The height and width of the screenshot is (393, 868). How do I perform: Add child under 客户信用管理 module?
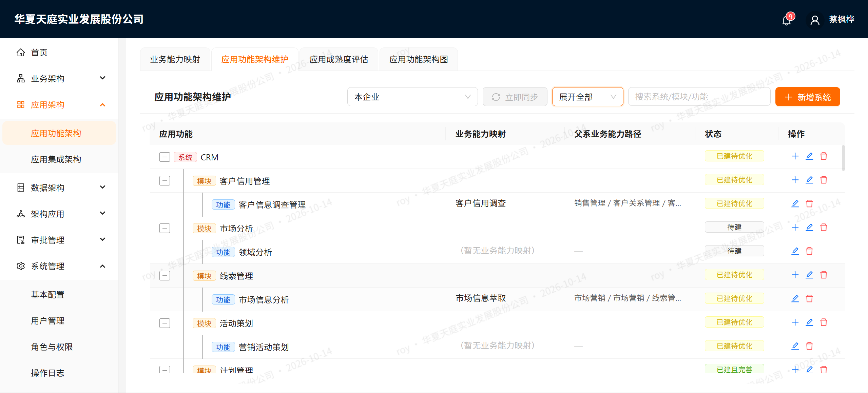795,180
